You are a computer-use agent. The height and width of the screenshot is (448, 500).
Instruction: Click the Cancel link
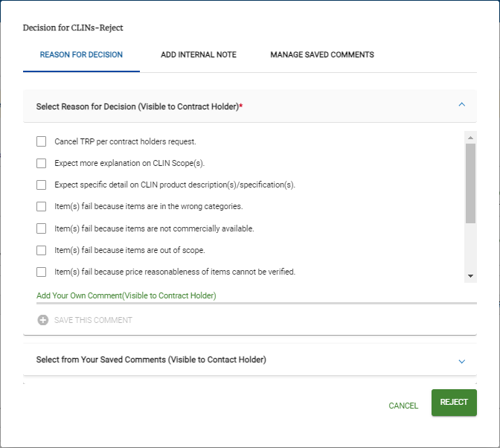(403, 406)
